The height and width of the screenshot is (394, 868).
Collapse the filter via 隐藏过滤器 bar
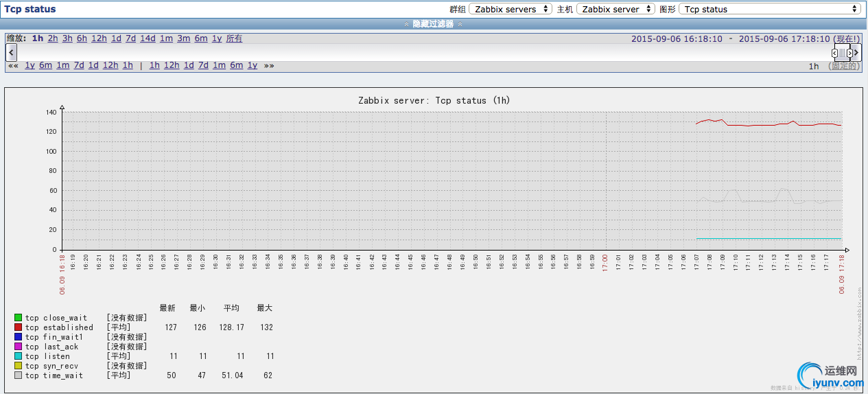coord(434,23)
